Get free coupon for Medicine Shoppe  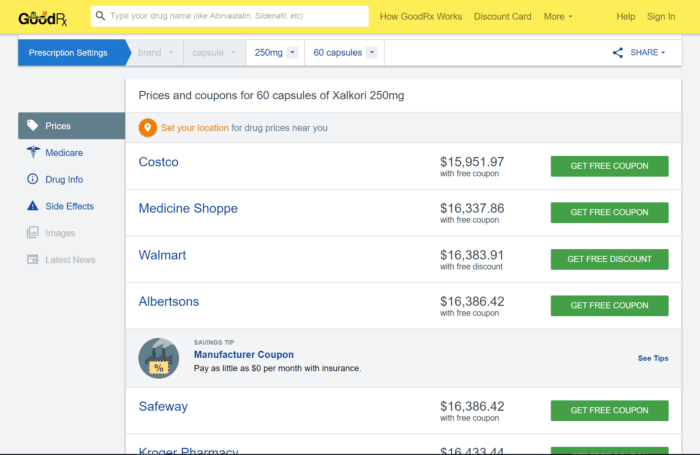tap(609, 213)
